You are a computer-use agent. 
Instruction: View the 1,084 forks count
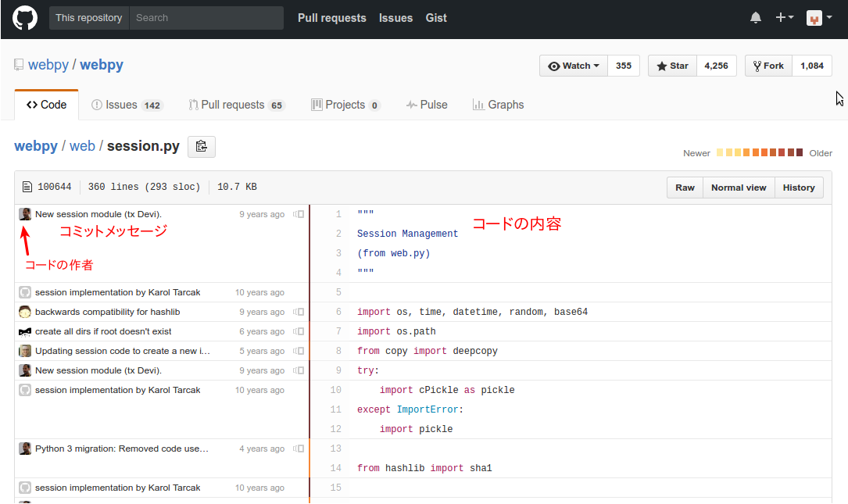812,66
